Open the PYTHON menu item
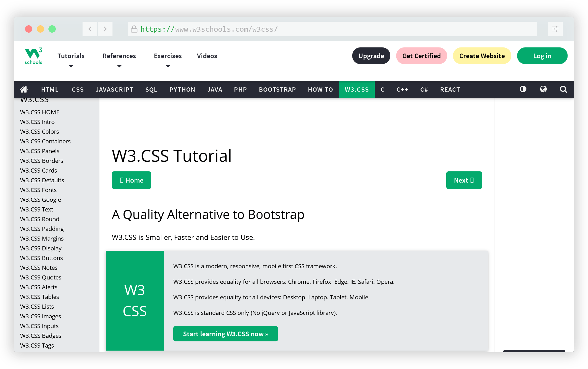The height and width of the screenshot is (369, 588). 182,89
